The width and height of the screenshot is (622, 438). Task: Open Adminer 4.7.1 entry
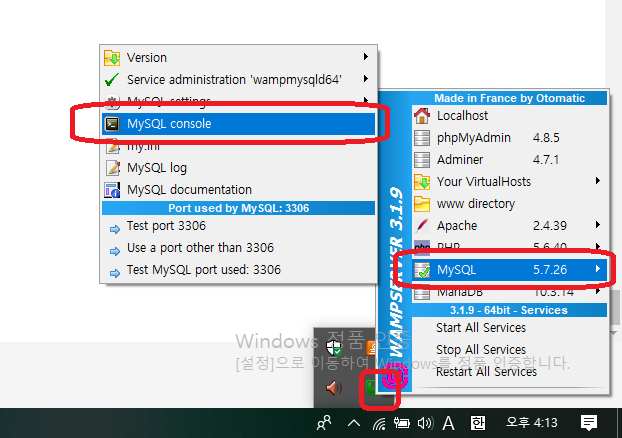[509, 160]
